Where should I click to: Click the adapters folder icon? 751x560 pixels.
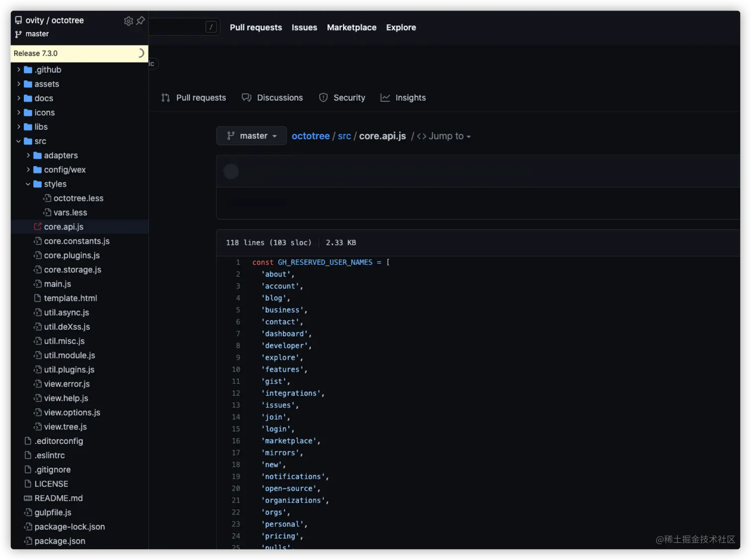pyautogui.click(x=38, y=155)
